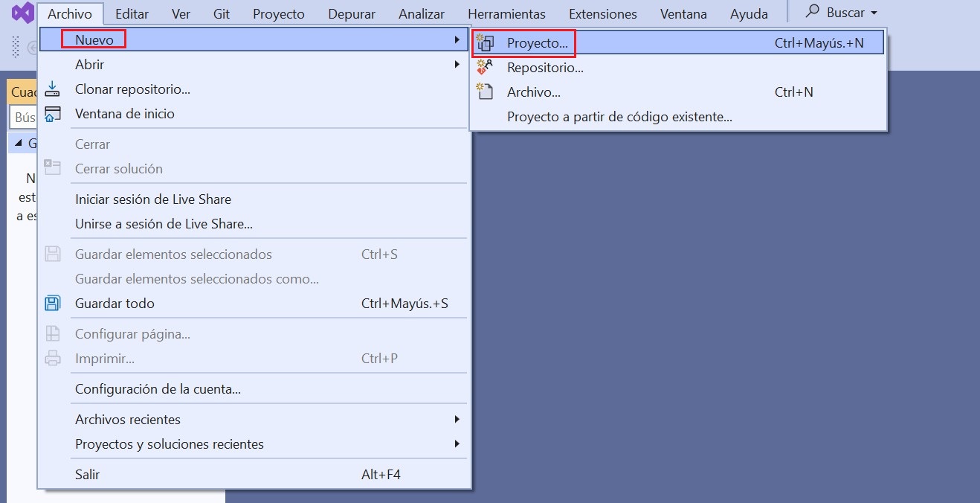The image size is (980, 503).
Task: Open the Buscar dropdown arrow
Action: [874, 13]
